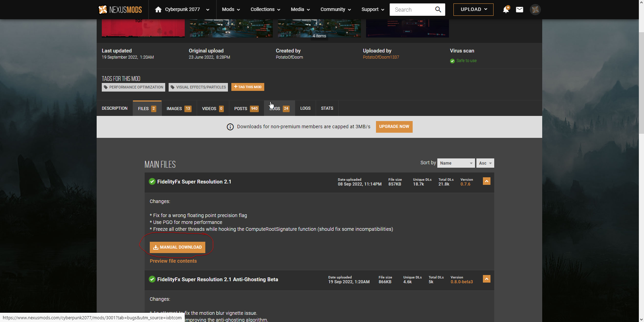
Task: Click the Safe to use text
Action: (466, 61)
